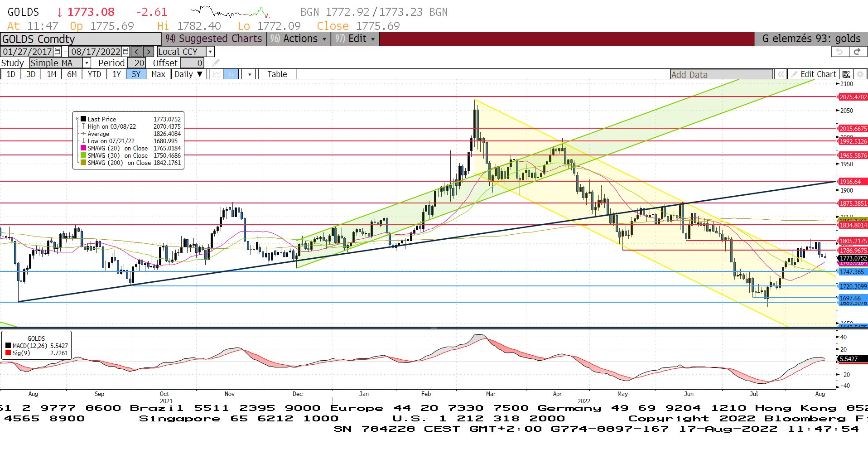Select the 1Y range
The height and width of the screenshot is (454, 868).
[116, 74]
